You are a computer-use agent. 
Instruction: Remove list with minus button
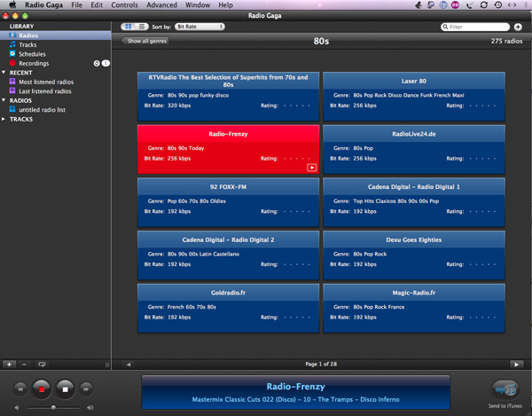coord(24,365)
